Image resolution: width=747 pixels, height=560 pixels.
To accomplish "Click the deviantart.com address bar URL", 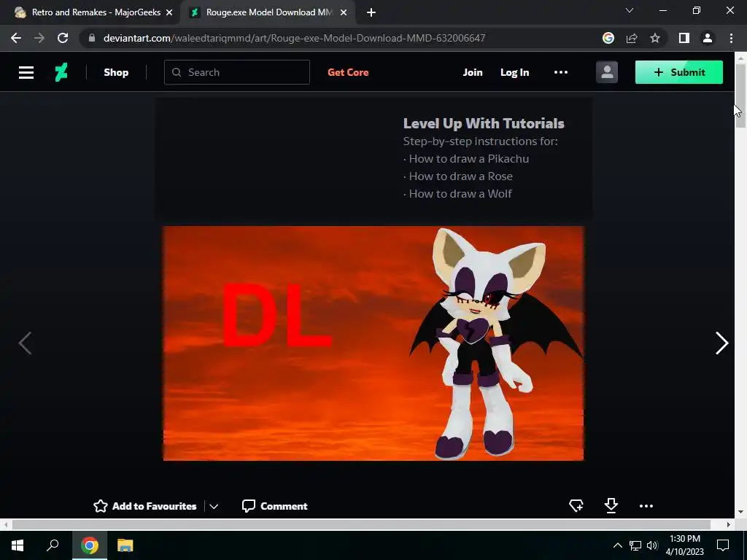I will pyautogui.click(x=294, y=38).
